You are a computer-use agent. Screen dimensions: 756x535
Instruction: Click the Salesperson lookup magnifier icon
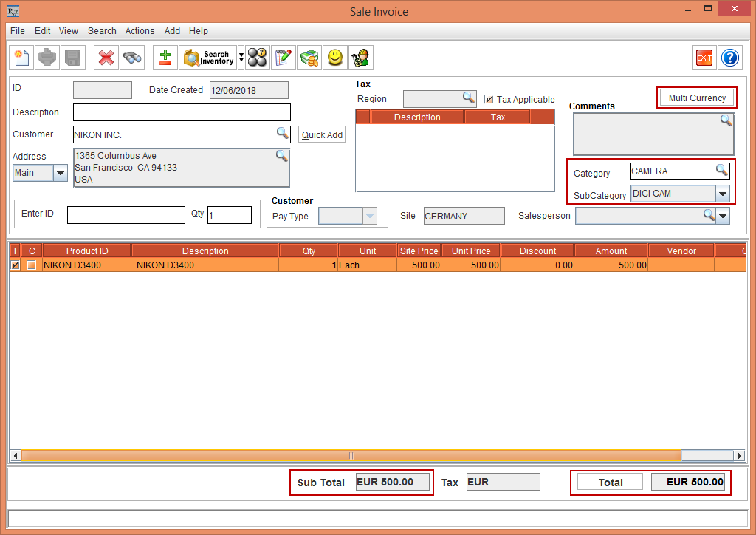[x=709, y=215]
